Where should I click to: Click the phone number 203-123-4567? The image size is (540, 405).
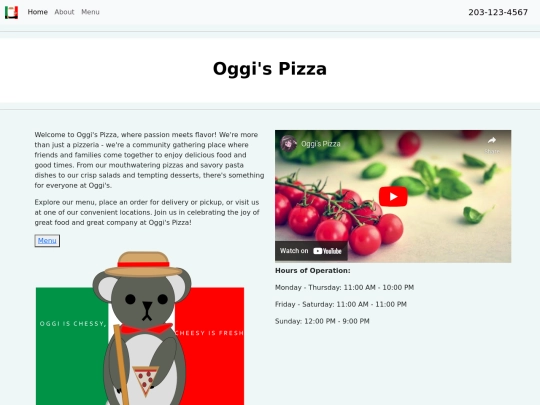498,12
